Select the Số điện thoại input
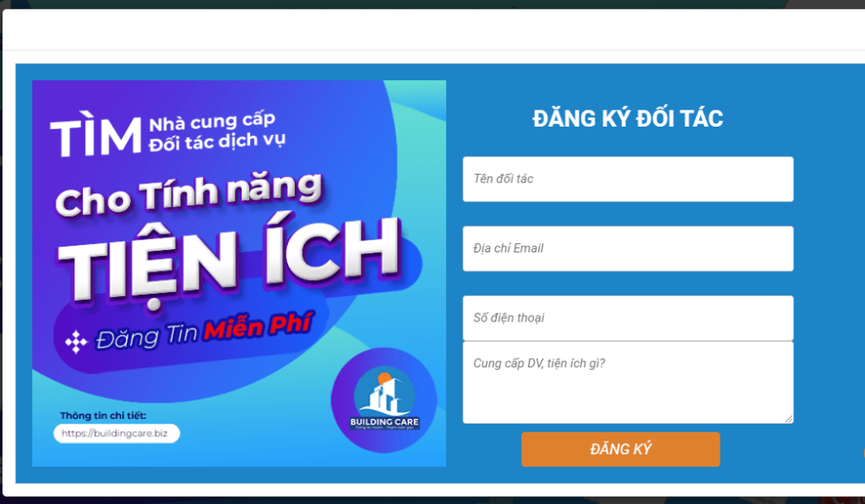The width and height of the screenshot is (865, 504). (628, 318)
